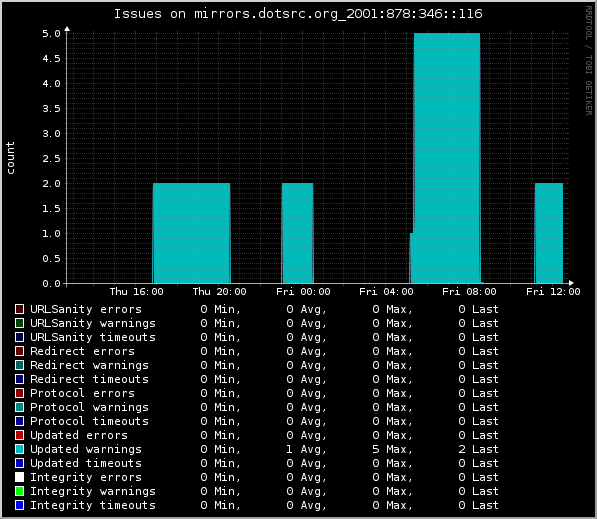The height and width of the screenshot is (519, 597).
Task: Click the Updated warnings cyan legend swatch
Action: [x=19, y=449]
